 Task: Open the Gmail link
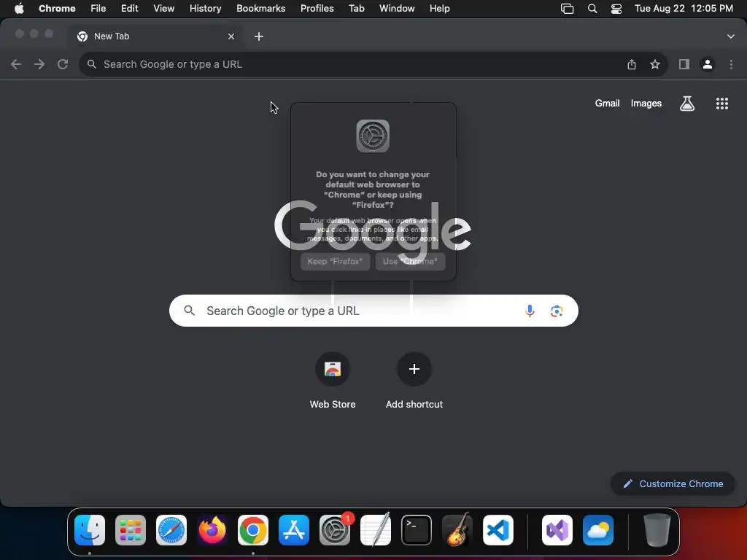(607, 104)
